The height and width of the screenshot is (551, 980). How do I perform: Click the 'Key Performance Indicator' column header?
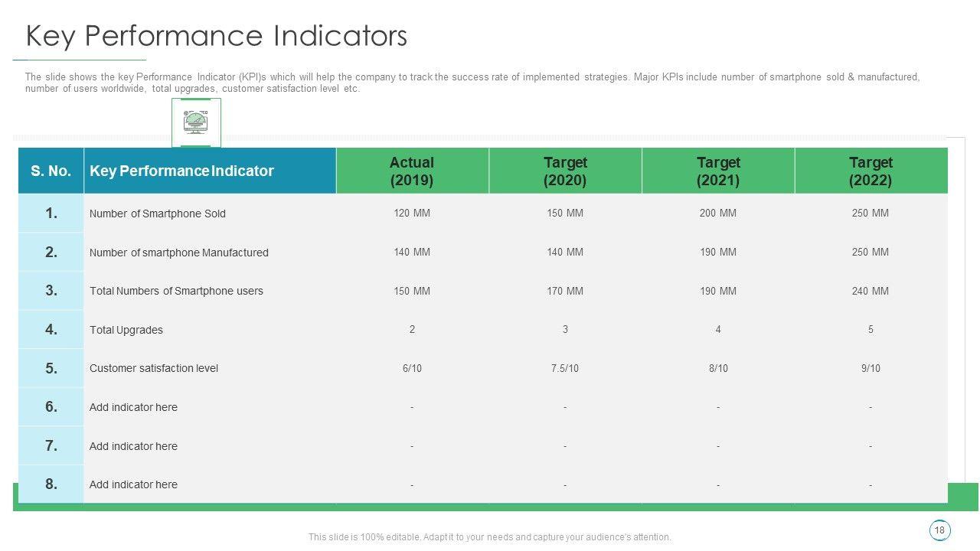[181, 171]
